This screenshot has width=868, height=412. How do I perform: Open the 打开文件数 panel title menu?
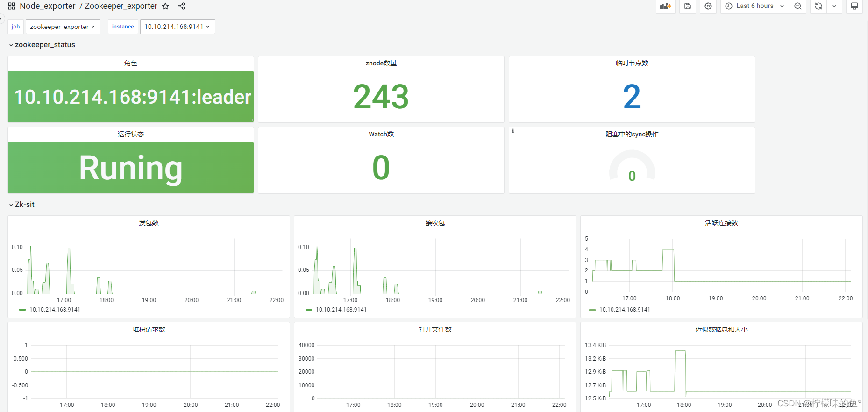[435, 329]
